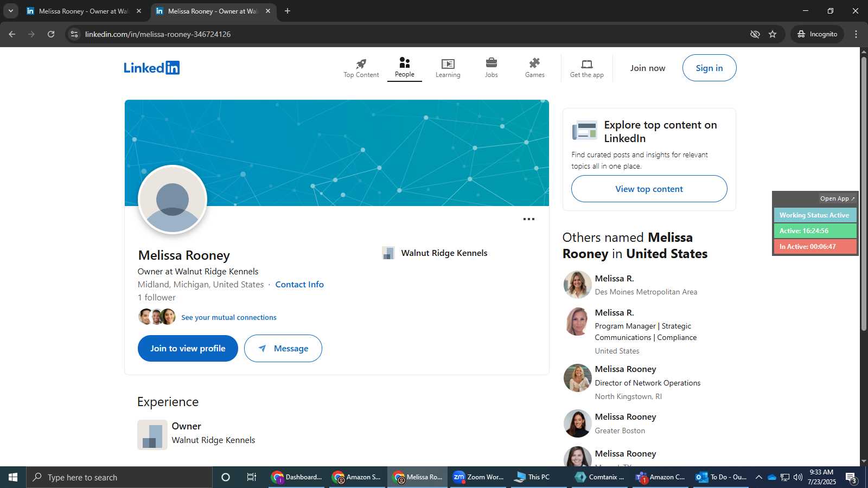Open the Contact Info link

(x=299, y=284)
